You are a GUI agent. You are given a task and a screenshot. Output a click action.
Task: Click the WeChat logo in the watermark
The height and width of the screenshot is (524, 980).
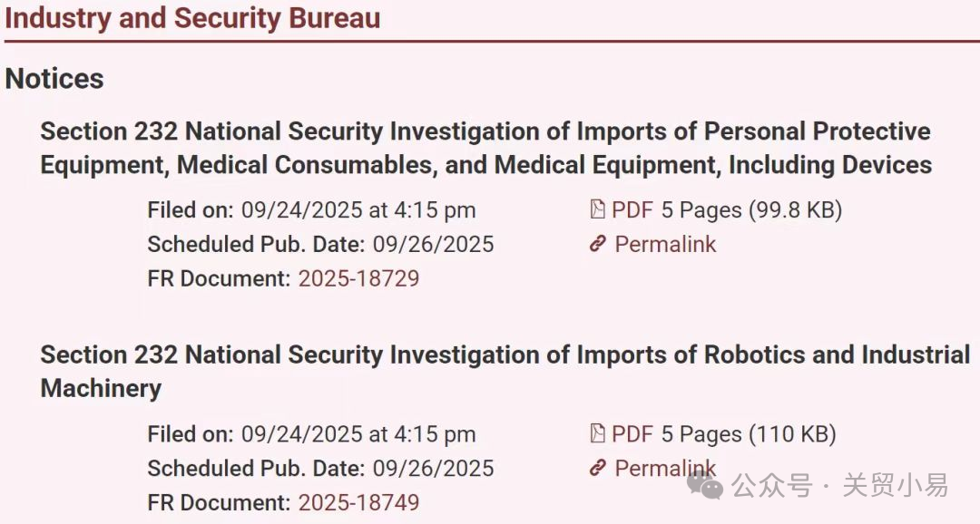705,487
